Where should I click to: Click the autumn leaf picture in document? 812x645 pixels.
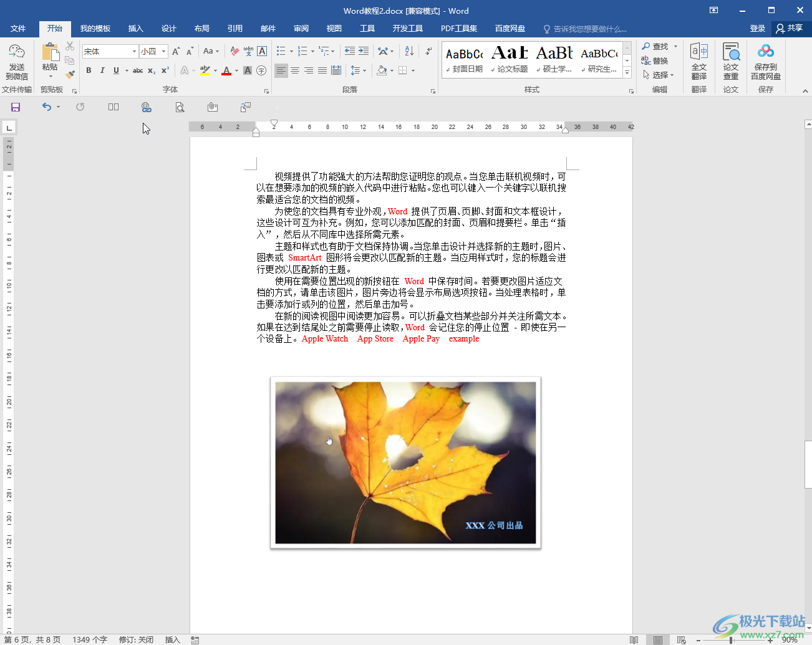point(405,463)
